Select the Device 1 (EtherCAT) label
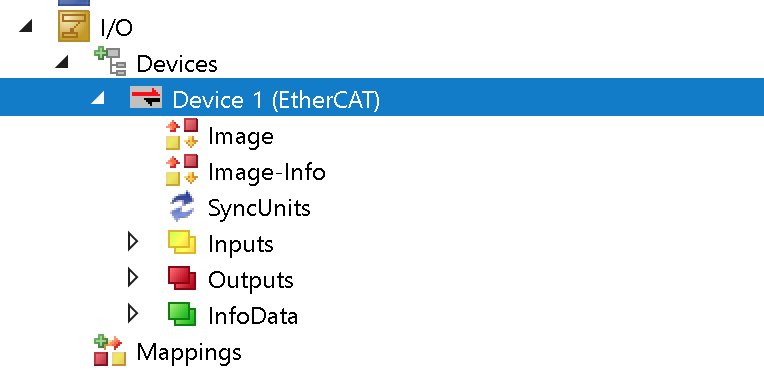Image resolution: width=764 pixels, height=370 pixels. pos(276,100)
